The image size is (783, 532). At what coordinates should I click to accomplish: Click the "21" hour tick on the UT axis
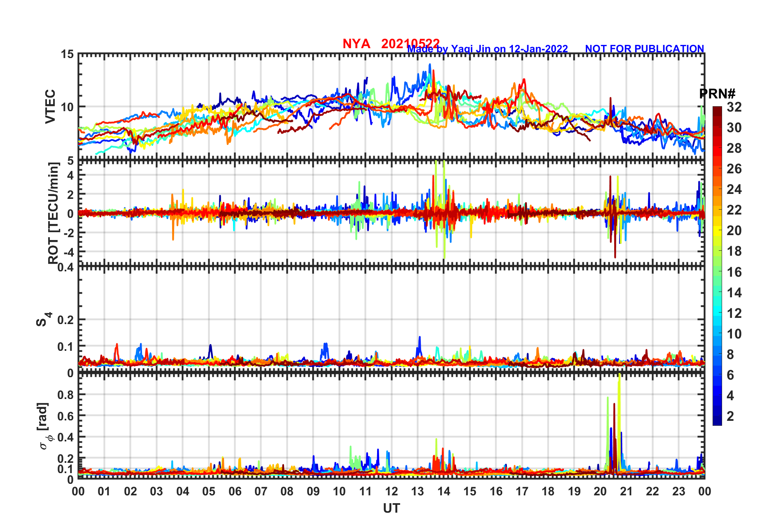627,491
